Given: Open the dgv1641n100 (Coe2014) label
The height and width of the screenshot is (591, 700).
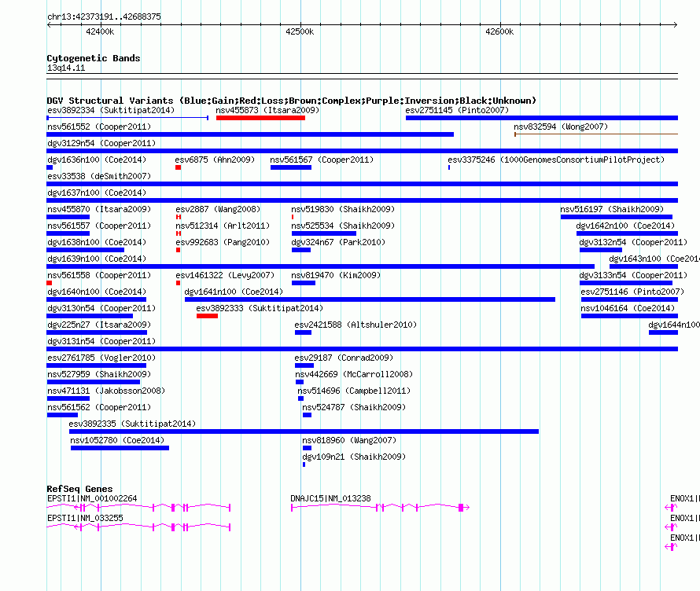Looking at the screenshot, I should coord(234,292).
